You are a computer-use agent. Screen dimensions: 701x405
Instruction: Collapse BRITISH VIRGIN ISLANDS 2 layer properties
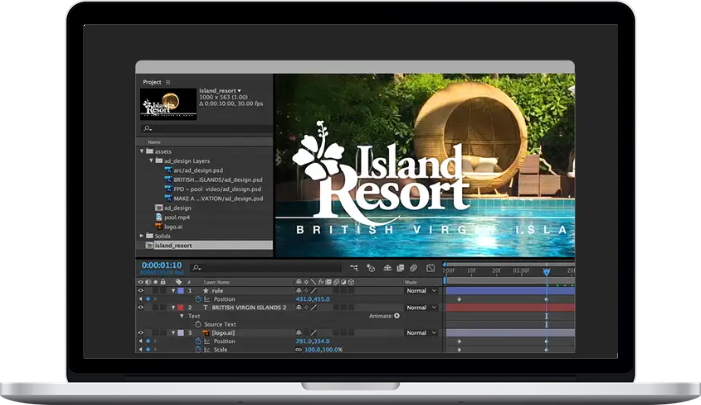(173, 308)
